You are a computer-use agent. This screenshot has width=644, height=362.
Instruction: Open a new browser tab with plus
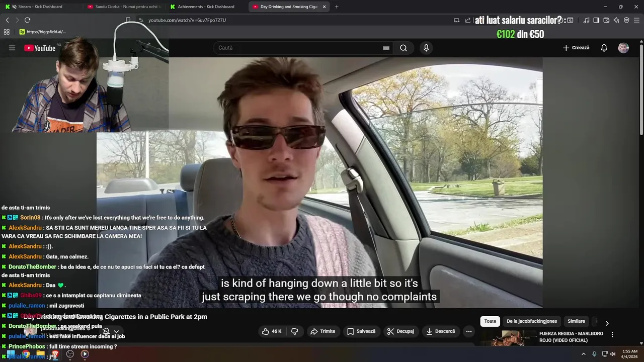point(337,7)
